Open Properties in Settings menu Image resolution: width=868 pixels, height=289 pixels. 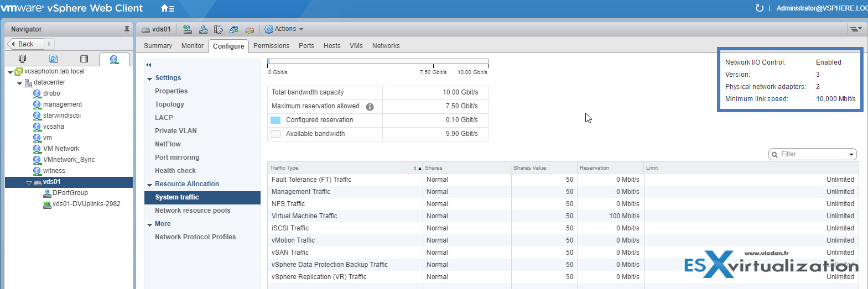tap(171, 91)
